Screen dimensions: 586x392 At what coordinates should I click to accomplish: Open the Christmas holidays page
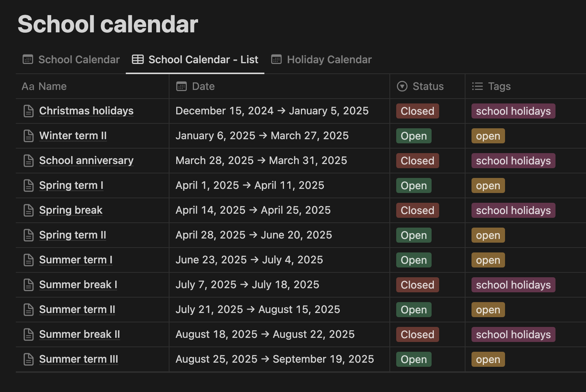86,111
